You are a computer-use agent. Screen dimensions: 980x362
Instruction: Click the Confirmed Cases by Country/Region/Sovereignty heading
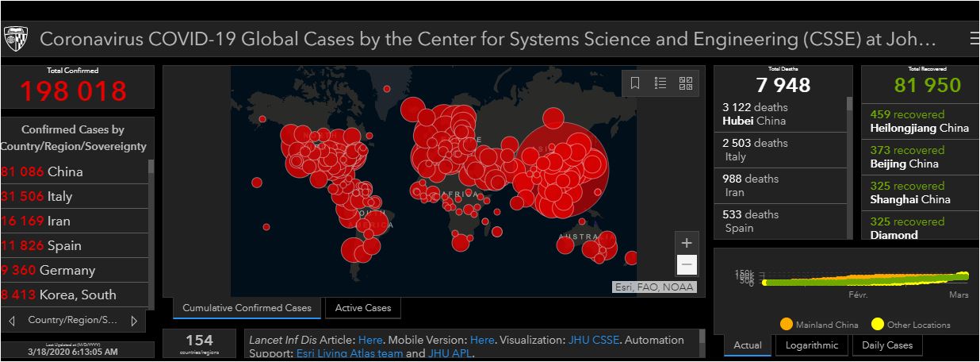tap(73, 138)
